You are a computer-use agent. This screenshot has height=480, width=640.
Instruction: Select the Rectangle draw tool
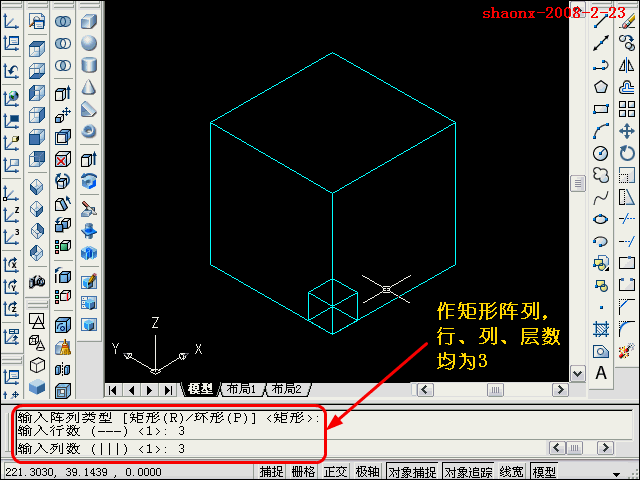601,109
